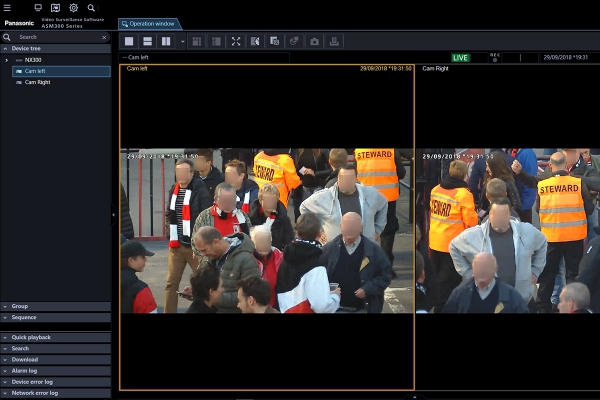Screen dimensions: 600x400
Task: Open the map view icon in top bar
Action: 55,8
